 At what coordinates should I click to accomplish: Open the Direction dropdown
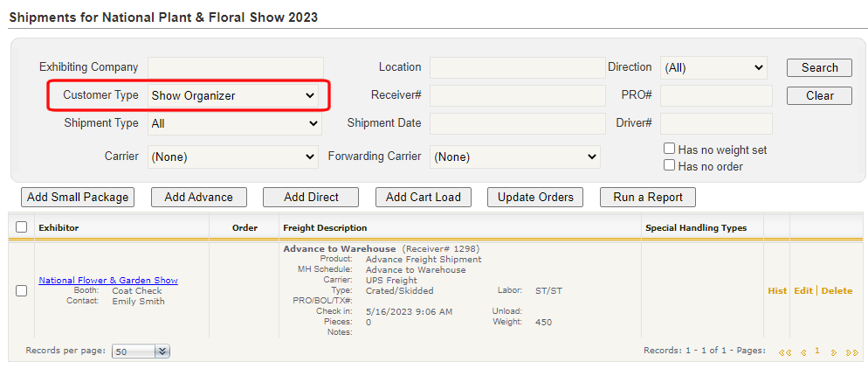click(713, 67)
